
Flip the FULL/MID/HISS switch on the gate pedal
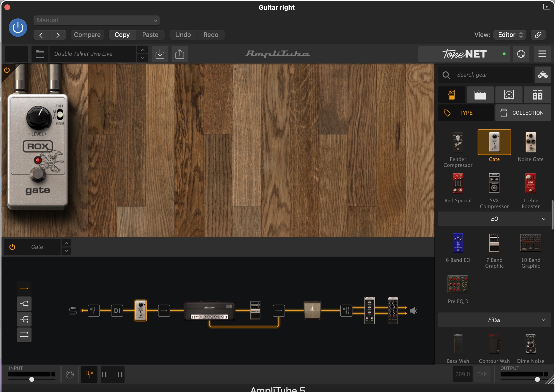(x=60, y=115)
